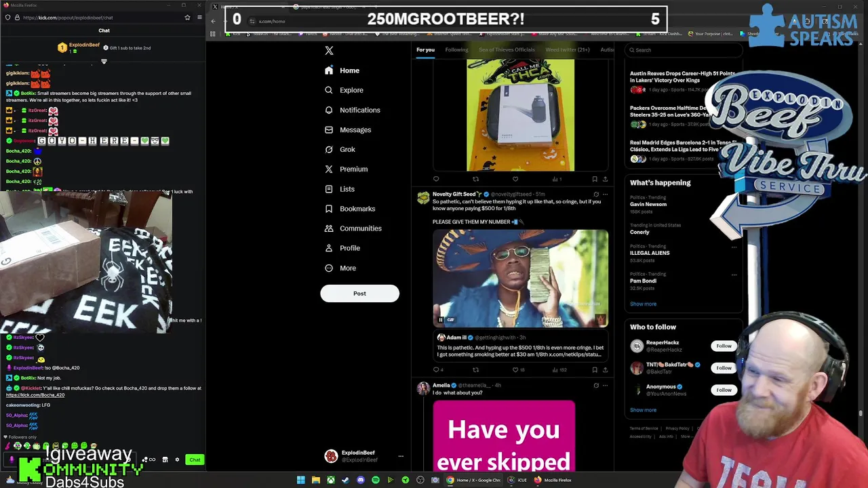Open Xbox app from taskbar
This screenshot has height=488, width=868.
point(330,480)
